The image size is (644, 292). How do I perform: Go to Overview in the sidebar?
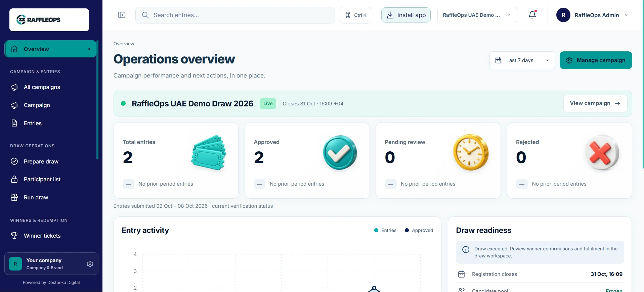(50, 49)
